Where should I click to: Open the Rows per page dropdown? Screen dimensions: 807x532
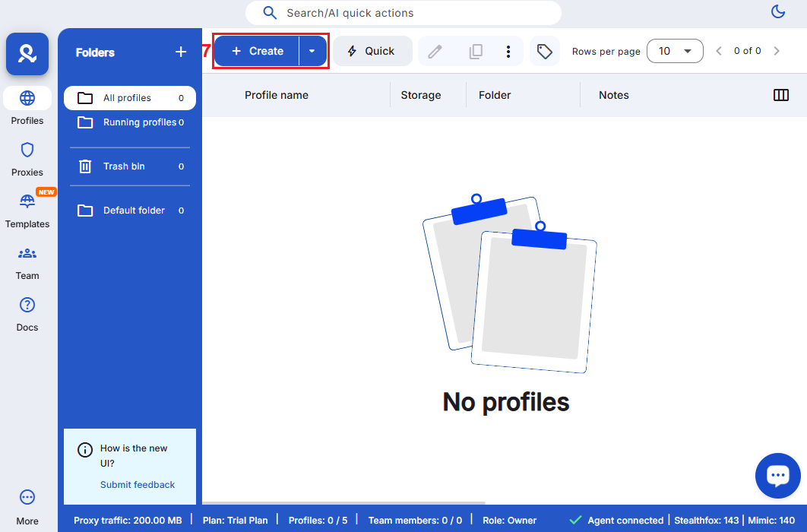point(675,51)
